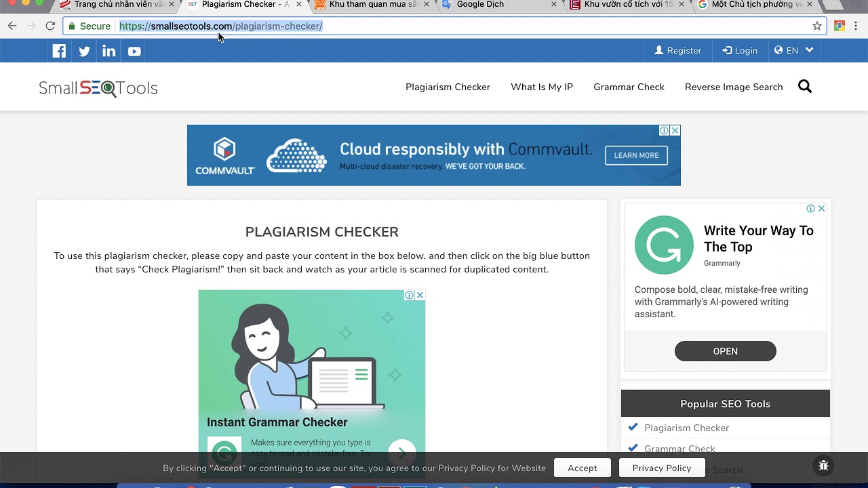Open the EN language dropdown
Screen dimensions: 868x488
coord(793,51)
